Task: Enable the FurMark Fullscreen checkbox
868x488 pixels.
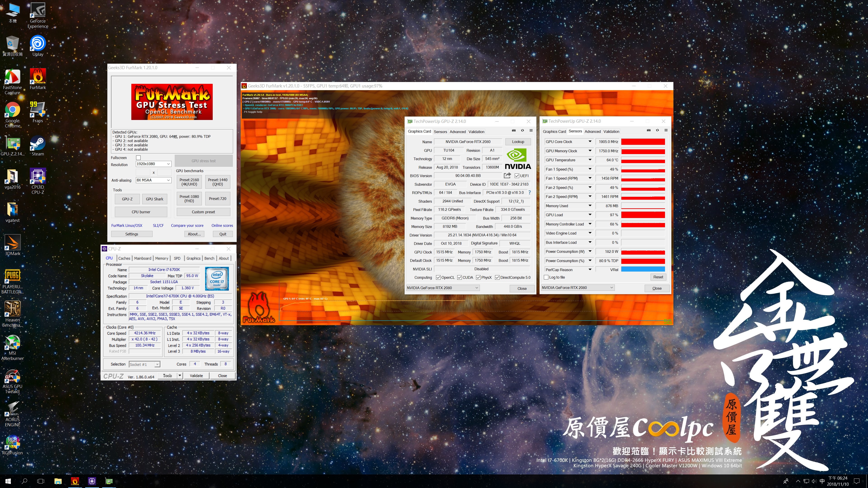Action: [x=138, y=158]
